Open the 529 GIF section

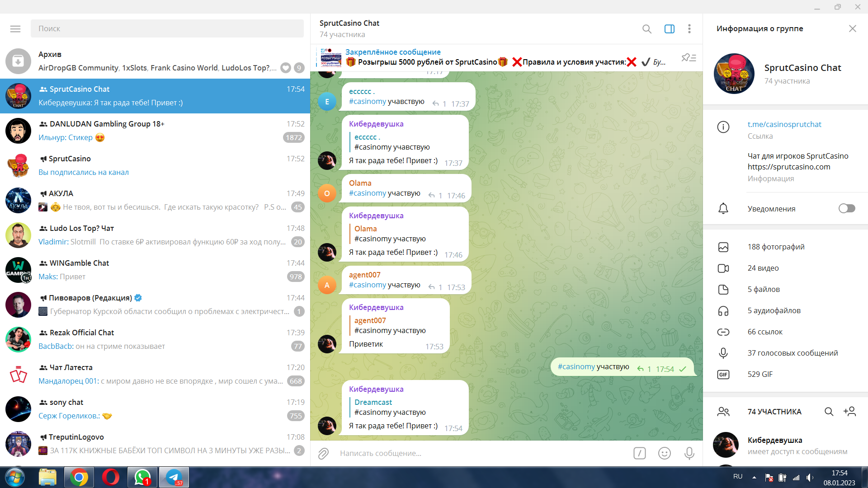(x=759, y=374)
